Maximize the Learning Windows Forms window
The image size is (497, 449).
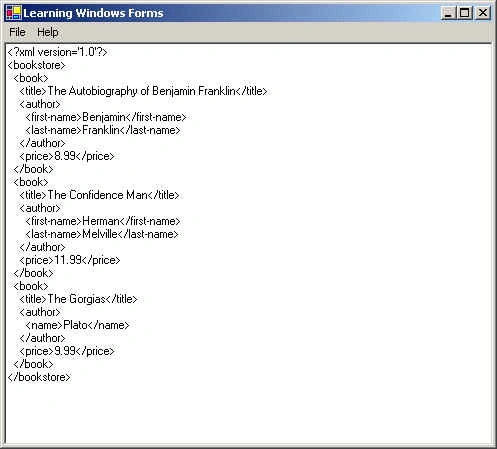click(x=465, y=13)
